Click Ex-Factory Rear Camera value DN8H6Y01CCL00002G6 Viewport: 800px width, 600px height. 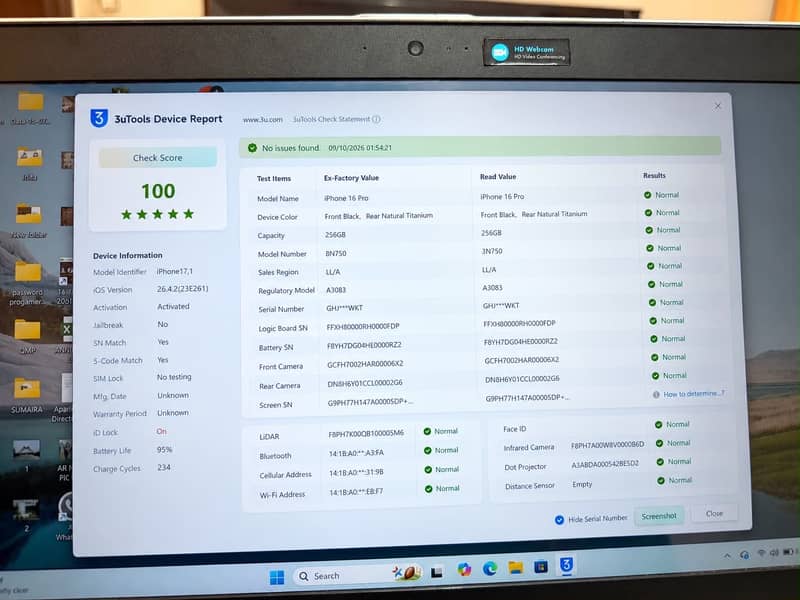click(x=365, y=383)
